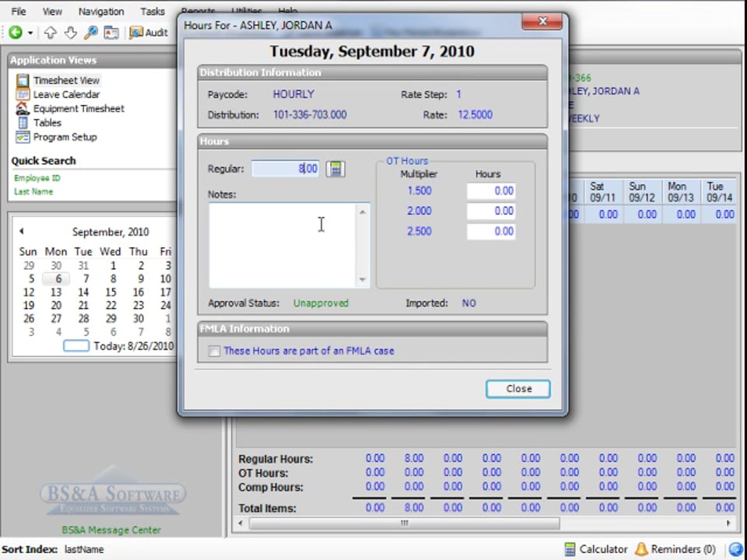Click Employee ID quick search link
747x560 pixels.
[37, 178]
